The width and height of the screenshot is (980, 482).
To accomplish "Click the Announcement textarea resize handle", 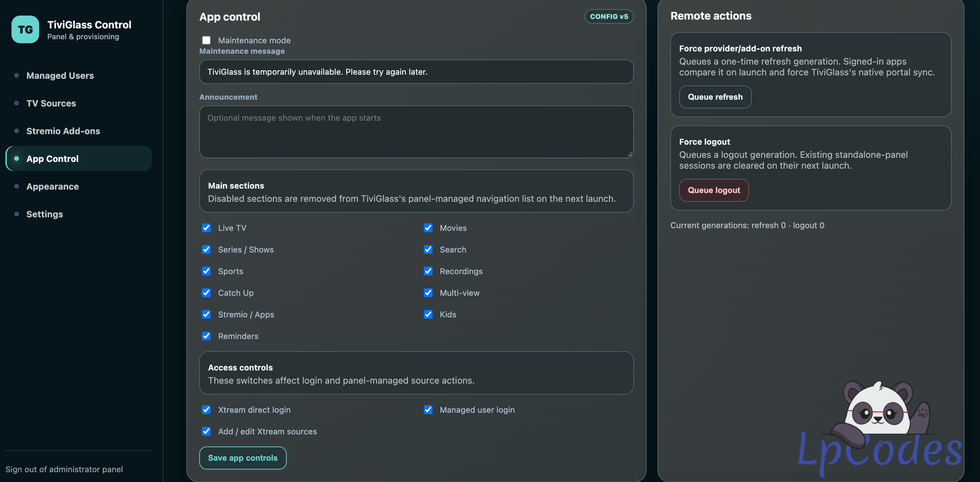I will [x=629, y=154].
